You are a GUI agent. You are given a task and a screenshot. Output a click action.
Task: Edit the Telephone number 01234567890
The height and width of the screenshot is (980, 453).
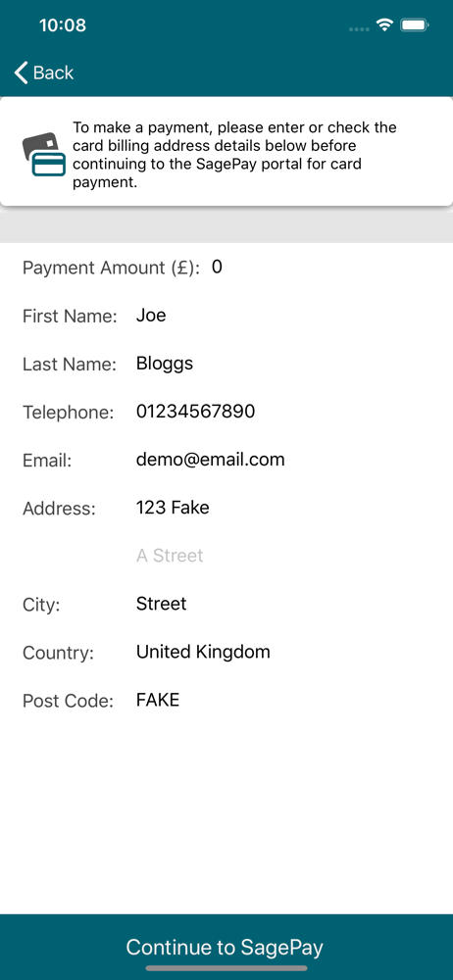pyautogui.click(x=290, y=412)
